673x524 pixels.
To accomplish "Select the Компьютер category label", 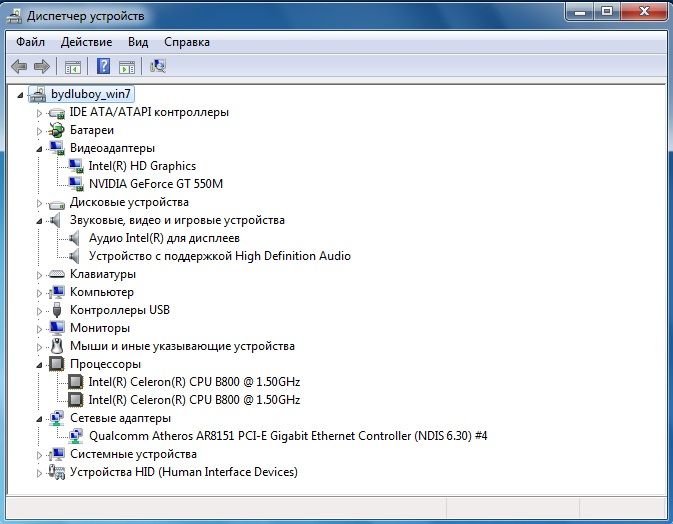I will pos(102,292).
